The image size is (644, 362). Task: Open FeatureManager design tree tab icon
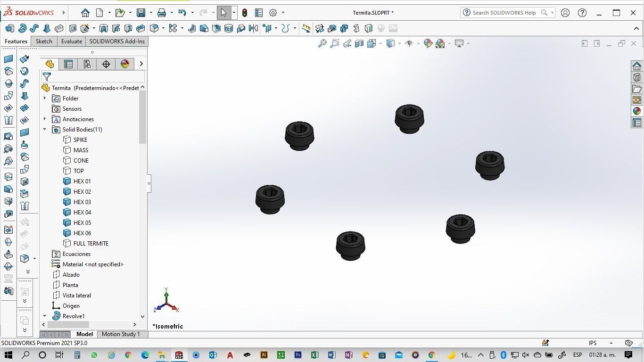(50, 64)
